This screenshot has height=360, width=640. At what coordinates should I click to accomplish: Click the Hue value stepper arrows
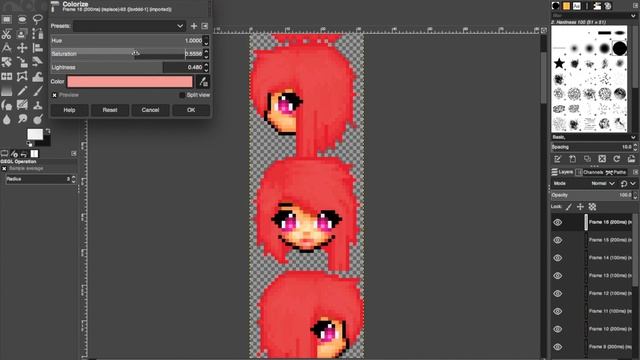click(206, 40)
